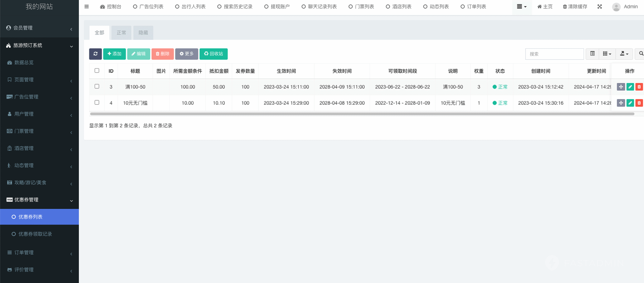Click the magnifier advanced search icon
The height and width of the screenshot is (283, 644).
pos(641,54)
